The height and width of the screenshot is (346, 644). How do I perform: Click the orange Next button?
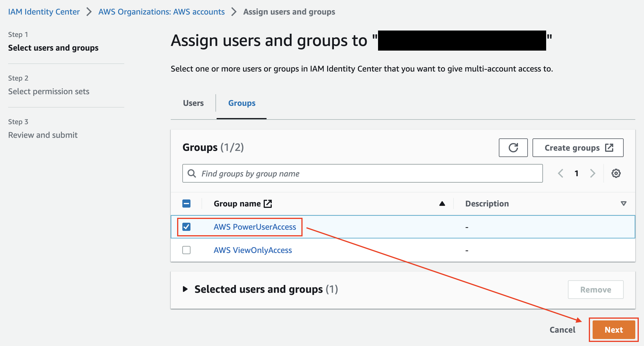point(614,329)
